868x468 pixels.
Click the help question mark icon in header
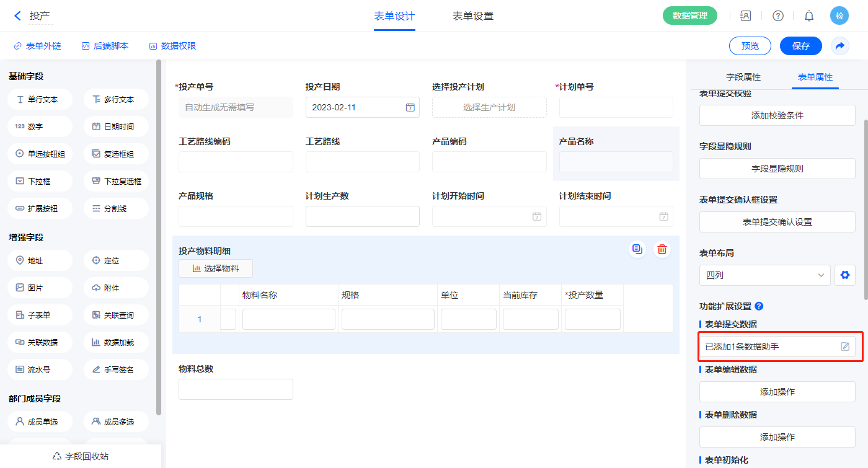777,16
